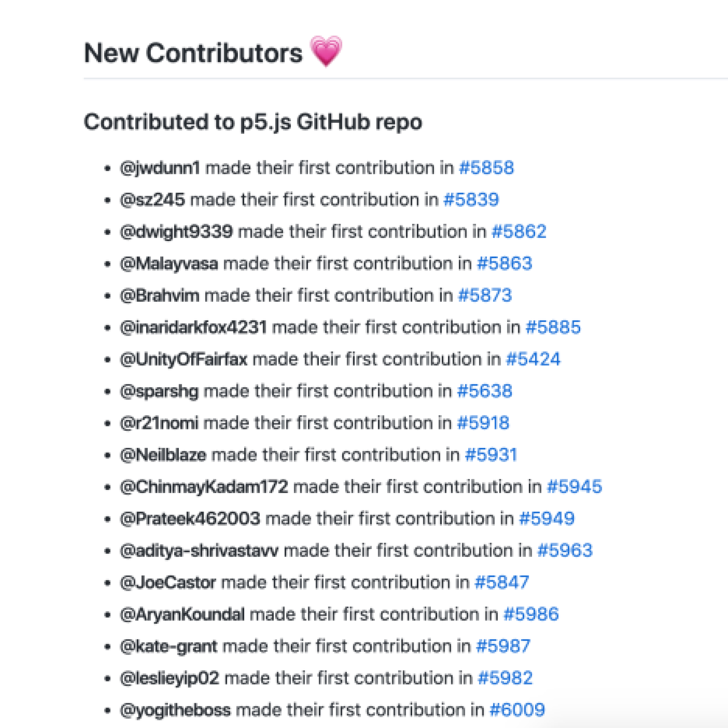The image size is (728, 728).
Task: Click the pink heart emoji in heading
Action: (x=326, y=51)
